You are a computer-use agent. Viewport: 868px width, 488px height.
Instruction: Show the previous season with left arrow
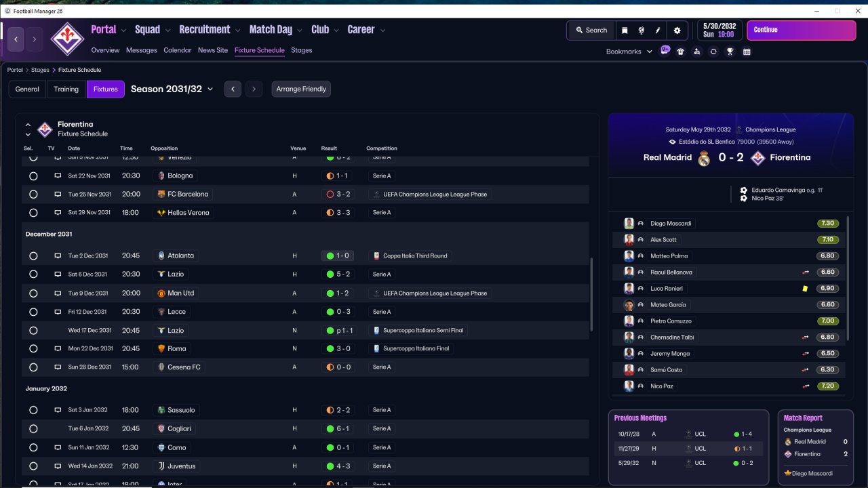(233, 89)
